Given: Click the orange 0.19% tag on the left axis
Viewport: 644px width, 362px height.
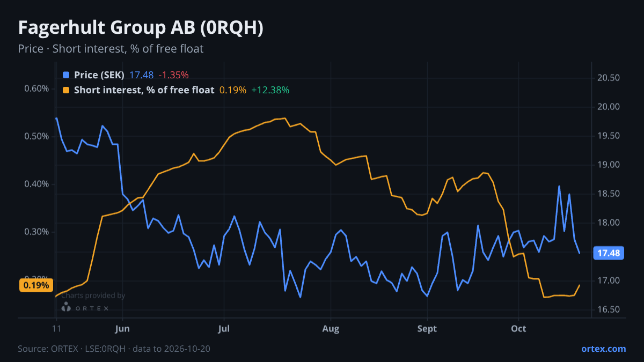Looking at the screenshot, I should 36,285.
